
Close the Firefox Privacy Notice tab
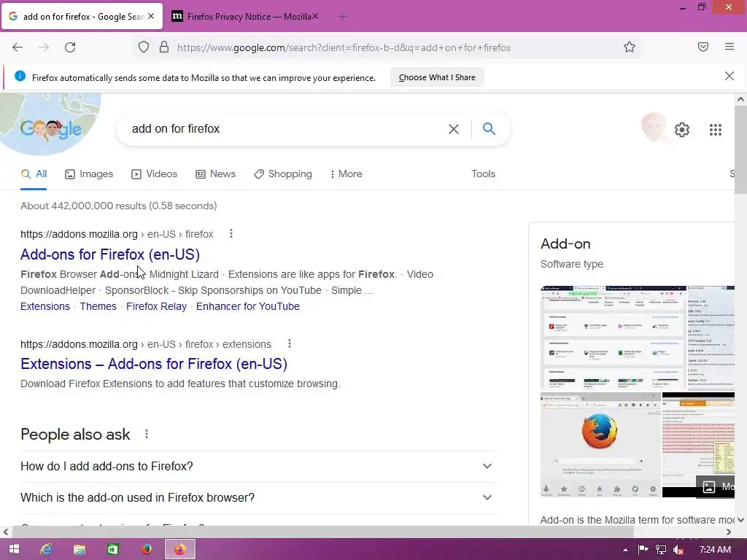coord(315,17)
